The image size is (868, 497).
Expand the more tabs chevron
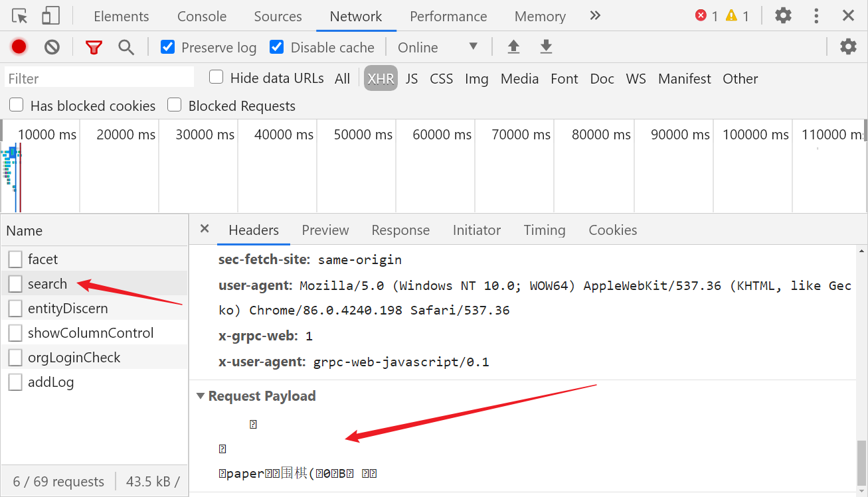click(595, 16)
